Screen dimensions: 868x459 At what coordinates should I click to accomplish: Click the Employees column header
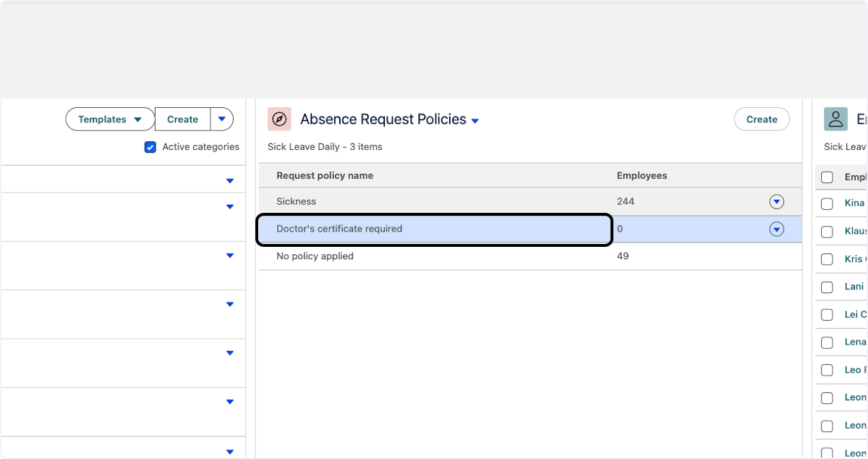642,176
